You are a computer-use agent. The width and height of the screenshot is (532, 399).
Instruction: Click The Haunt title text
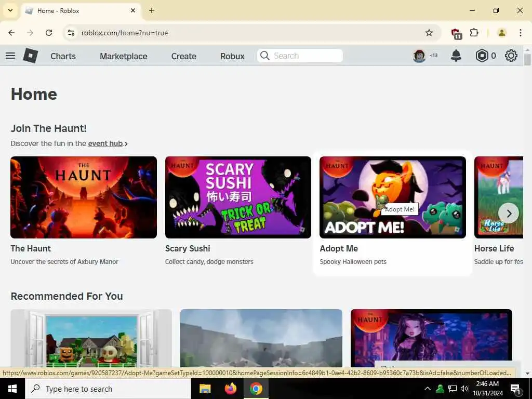point(31,249)
